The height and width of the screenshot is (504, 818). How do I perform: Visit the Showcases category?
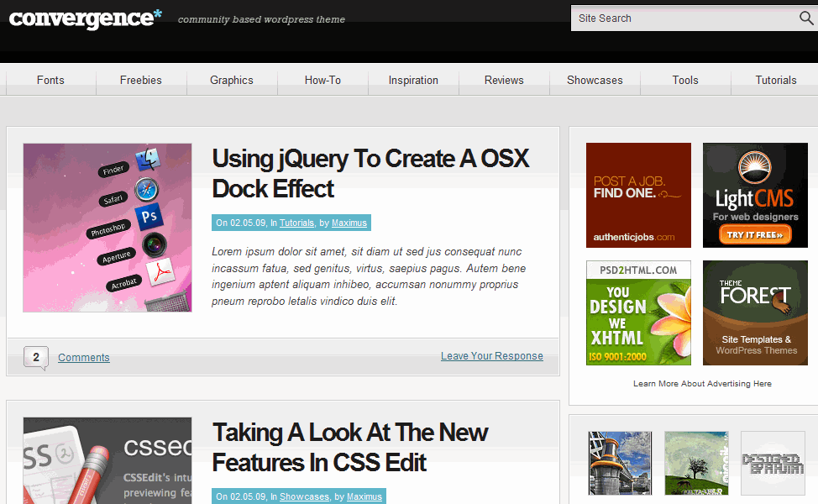pos(595,80)
